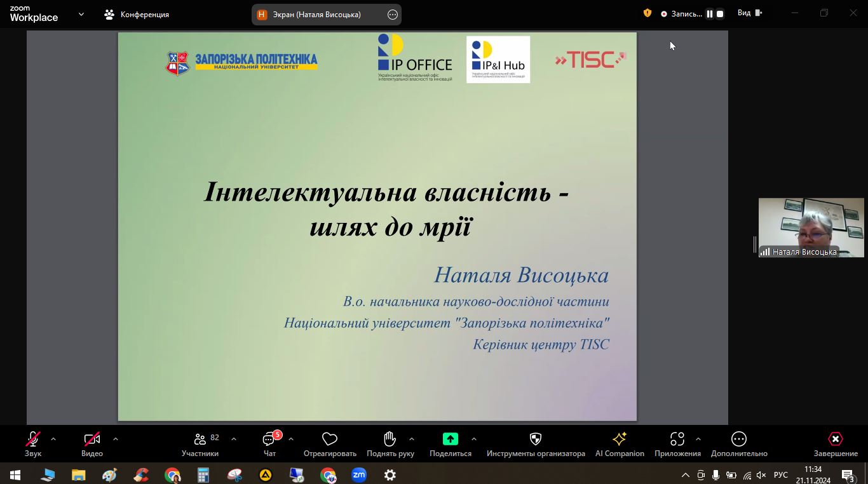Click the red Завершение end meeting button
Screen dimensions: 868x484
pyautogui.click(x=835, y=440)
